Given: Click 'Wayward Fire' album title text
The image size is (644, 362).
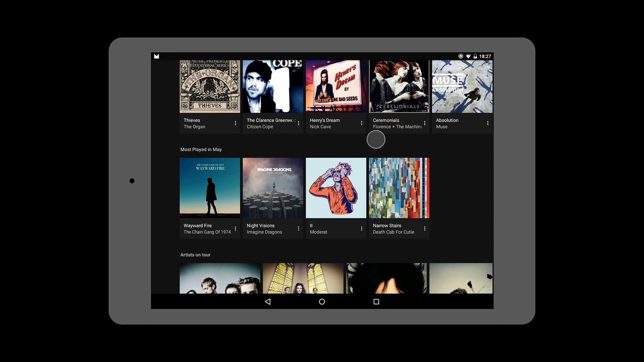Looking at the screenshot, I should point(198,226).
